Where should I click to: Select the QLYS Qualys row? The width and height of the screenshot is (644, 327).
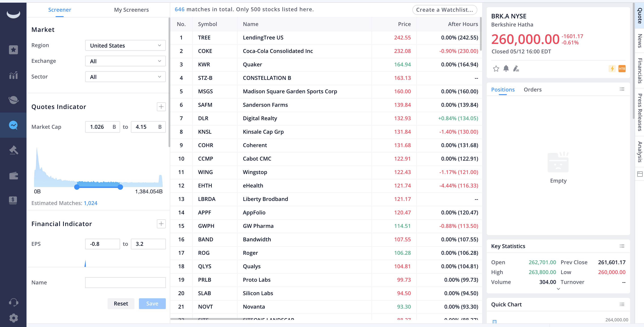(x=326, y=266)
